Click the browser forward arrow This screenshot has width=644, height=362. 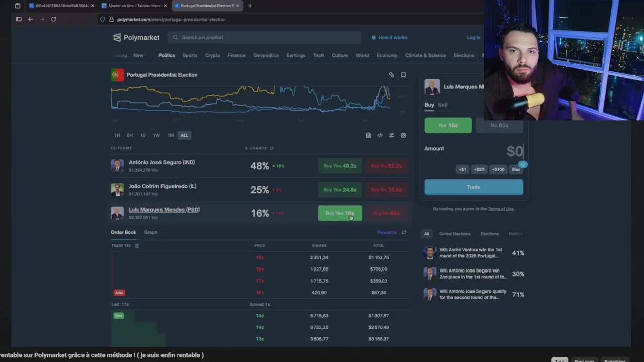(42, 19)
